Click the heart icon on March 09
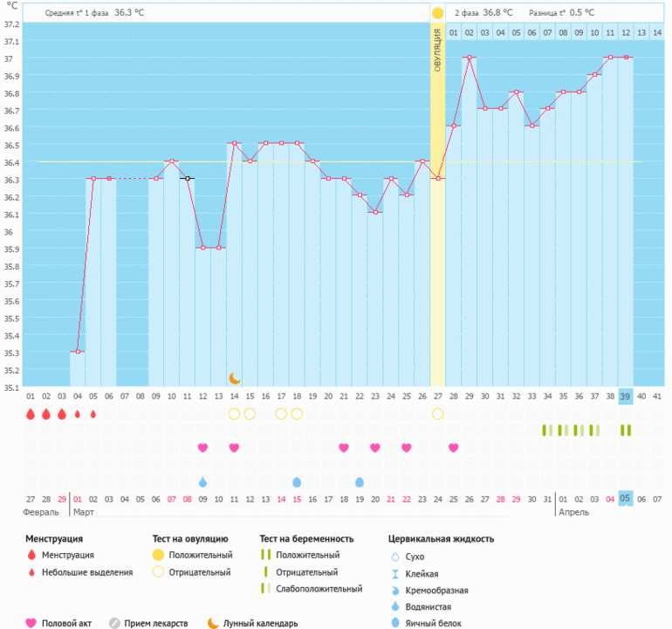672x629 pixels. point(203,448)
